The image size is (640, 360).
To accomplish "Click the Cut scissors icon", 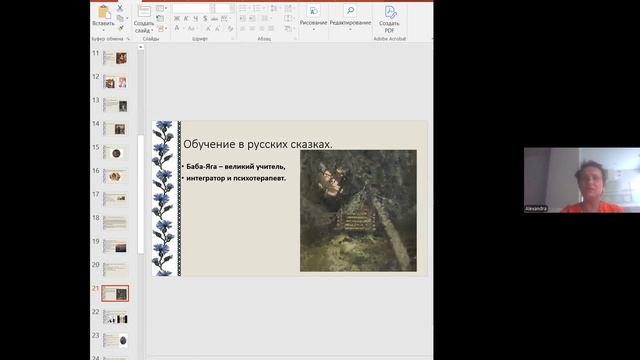I will coord(120,8).
